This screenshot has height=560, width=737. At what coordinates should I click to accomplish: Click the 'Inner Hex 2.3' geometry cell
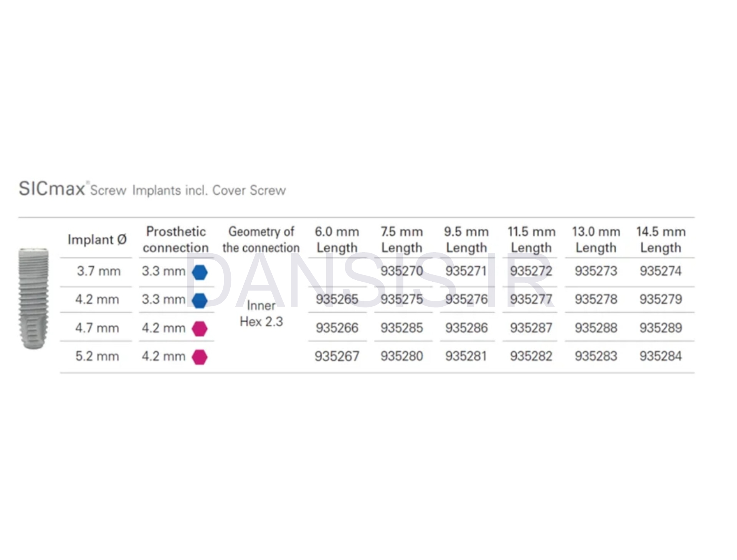click(261, 314)
